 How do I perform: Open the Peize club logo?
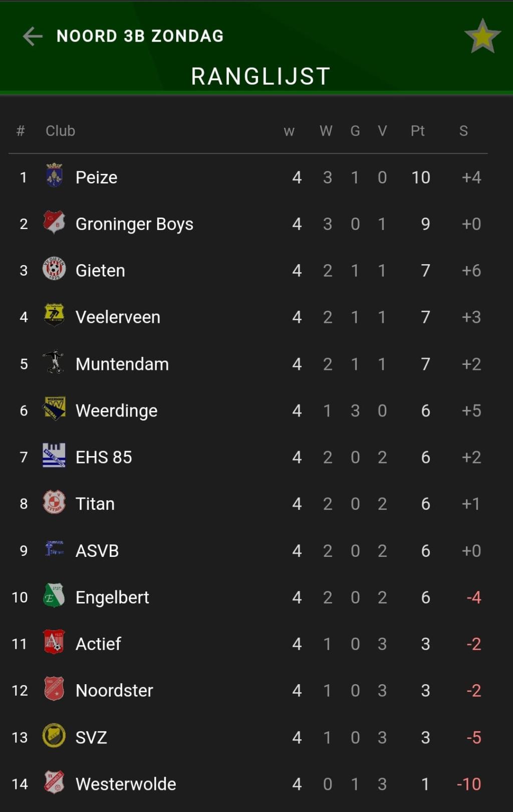[x=54, y=175]
